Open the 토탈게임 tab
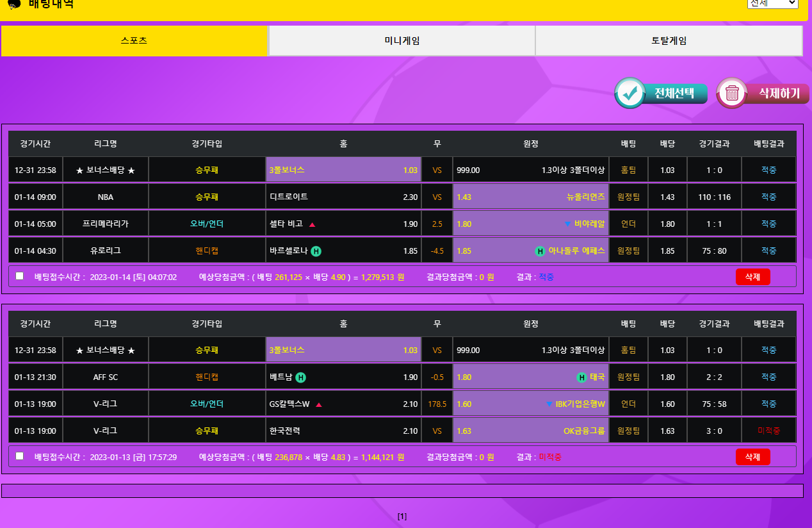This screenshot has height=528, width=812. point(669,41)
